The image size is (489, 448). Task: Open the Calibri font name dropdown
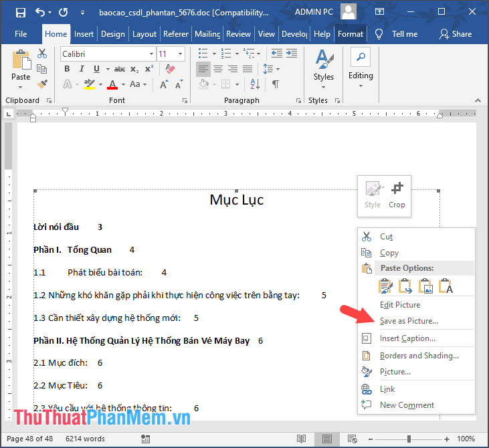pyautogui.click(x=107, y=53)
